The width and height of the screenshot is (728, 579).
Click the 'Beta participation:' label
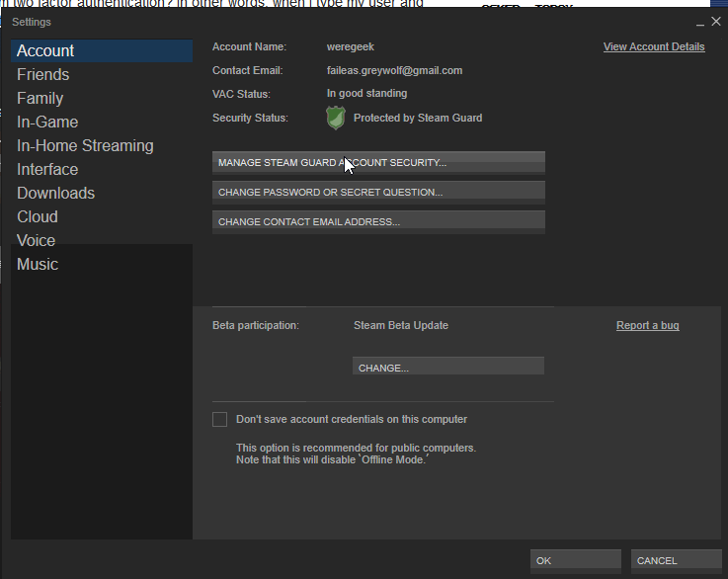click(256, 325)
